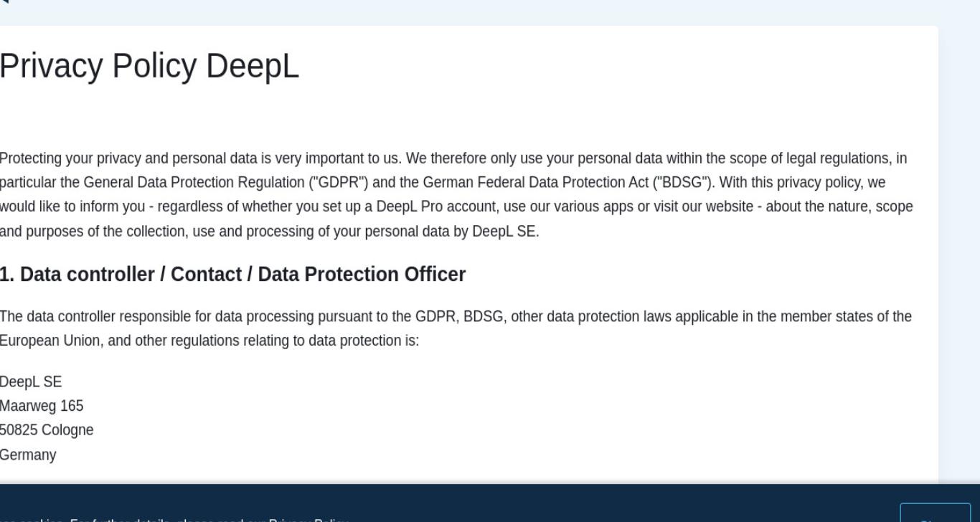Click the "Maarweg 165" street address line
Screen dimensions: 980x522
pos(42,406)
